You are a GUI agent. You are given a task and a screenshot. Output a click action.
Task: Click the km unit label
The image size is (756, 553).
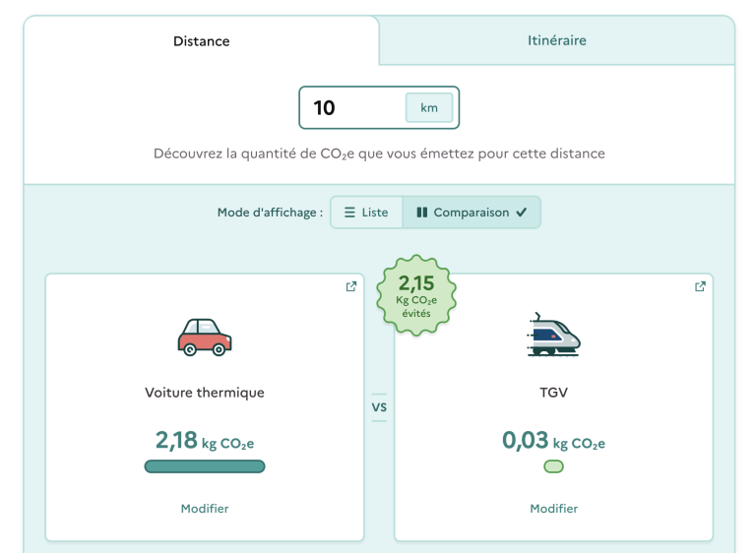[428, 107]
